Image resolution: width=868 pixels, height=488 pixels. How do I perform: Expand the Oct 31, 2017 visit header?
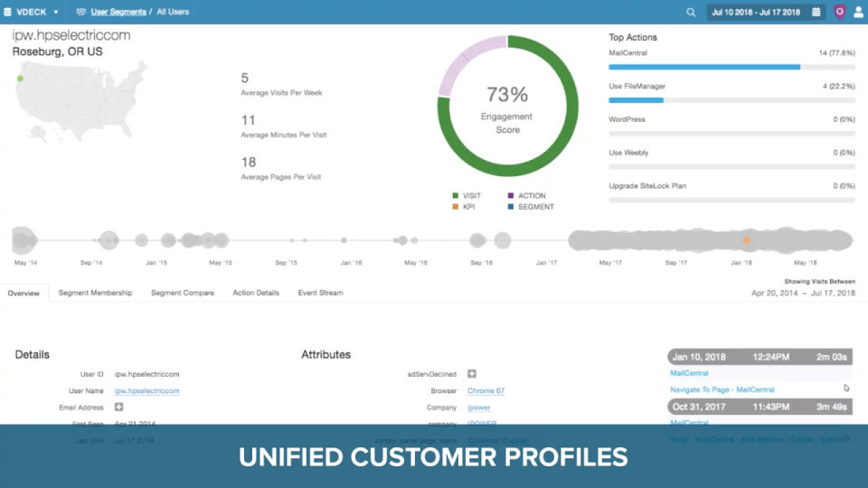click(x=759, y=407)
